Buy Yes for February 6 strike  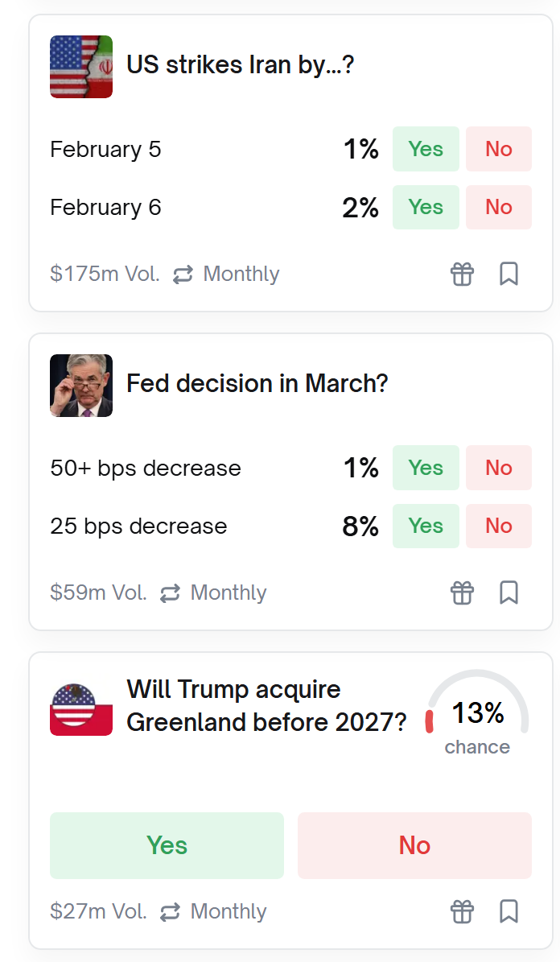pos(426,207)
